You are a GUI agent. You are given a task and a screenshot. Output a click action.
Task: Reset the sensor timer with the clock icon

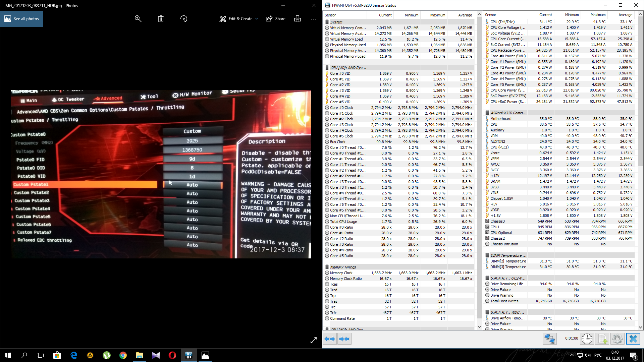click(x=587, y=339)
